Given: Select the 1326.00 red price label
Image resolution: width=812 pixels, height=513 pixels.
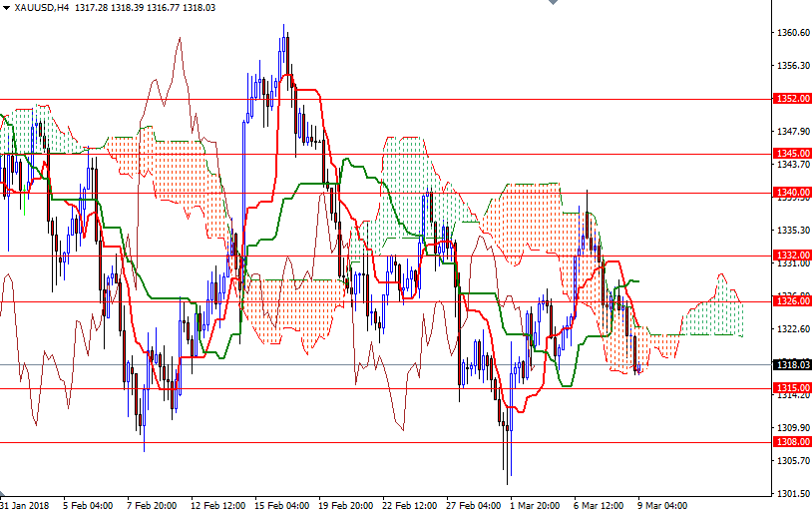Looking at the screenshot, I should click(792, 301).
